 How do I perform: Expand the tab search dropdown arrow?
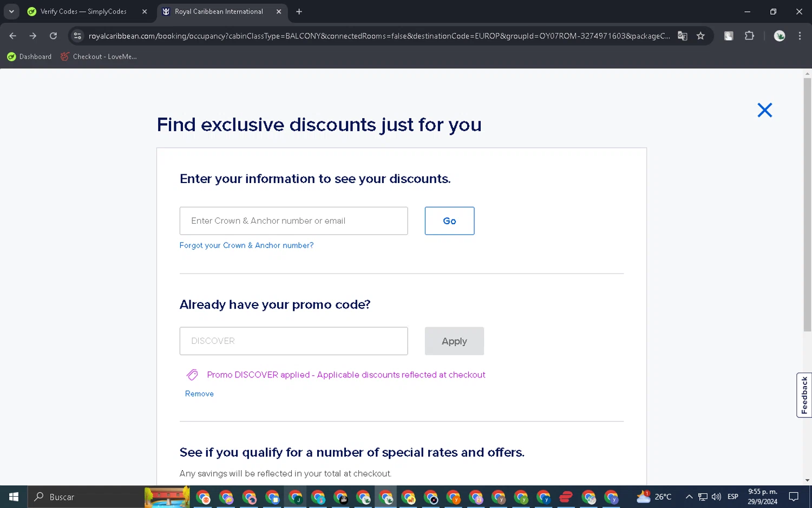click(11, 11)
